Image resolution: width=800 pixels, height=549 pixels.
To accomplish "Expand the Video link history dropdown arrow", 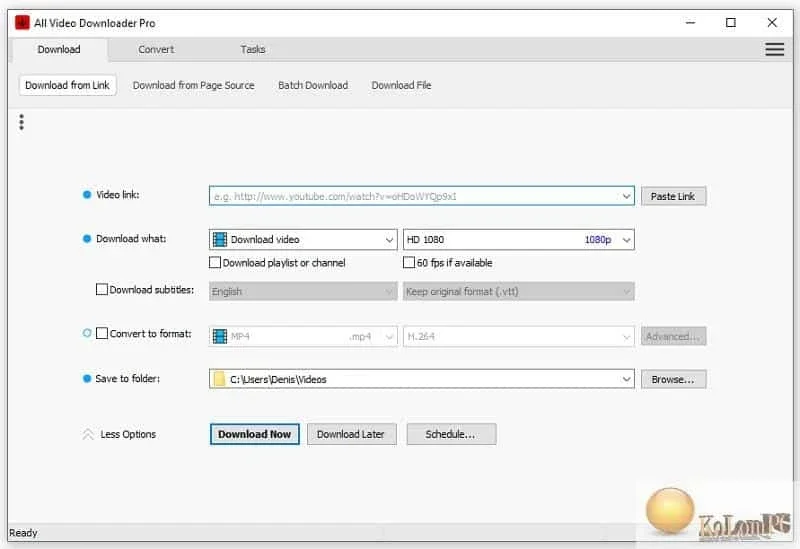I will 626,196.
